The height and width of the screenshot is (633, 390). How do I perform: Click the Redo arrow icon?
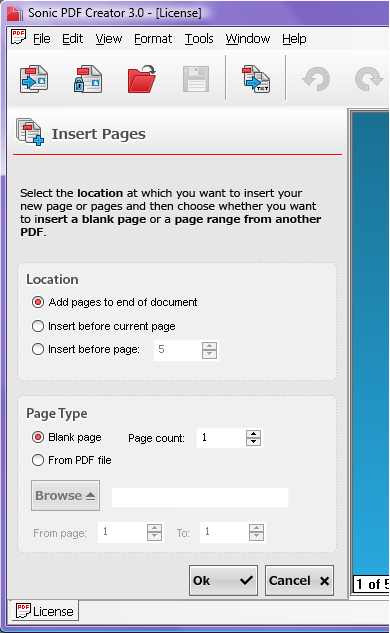tap(369, 79)
